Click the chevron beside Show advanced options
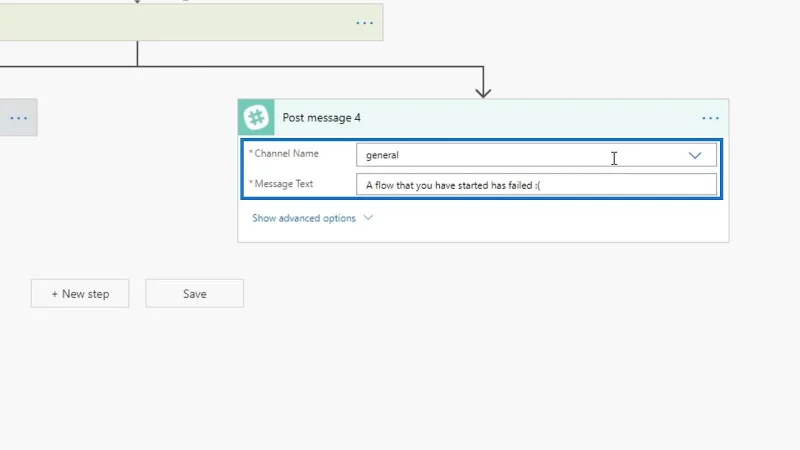Viewport: 800px width, 450px height. point(368,218)
